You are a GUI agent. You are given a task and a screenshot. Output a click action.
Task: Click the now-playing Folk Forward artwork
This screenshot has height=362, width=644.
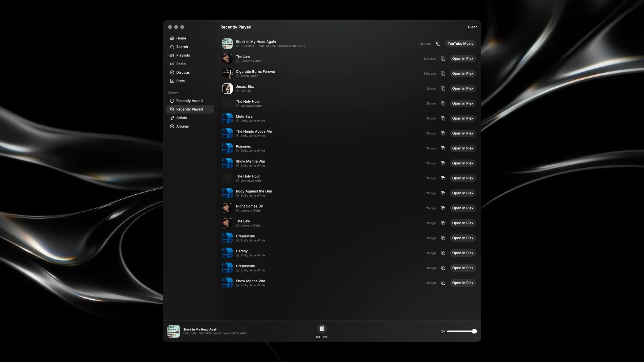click(x=173, y=331)
